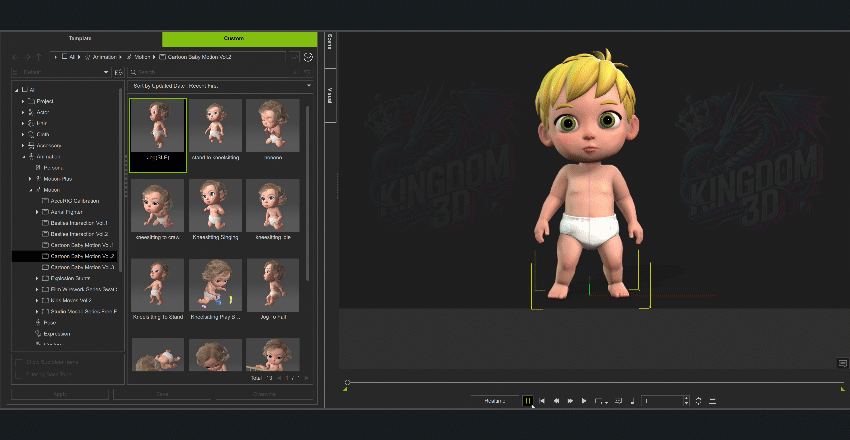Click the Apply button
This screenshot has width=850, height=440.
tap(58, 394)
